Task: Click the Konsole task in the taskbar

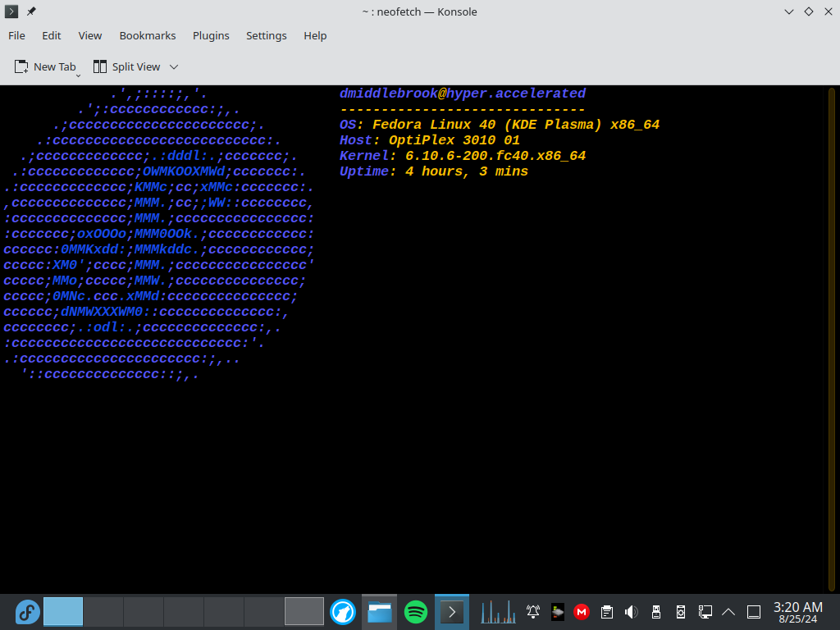Action: (x=452, y=611)
